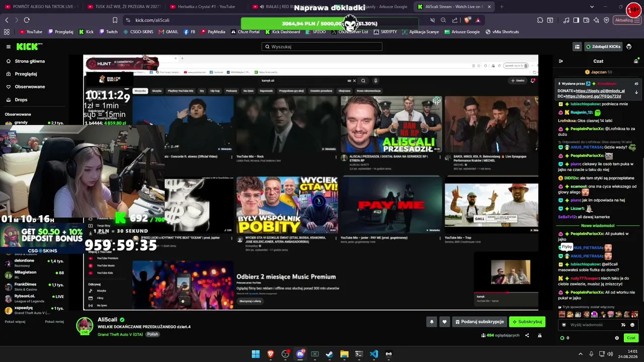Open vMix Shortcuts bookmark
Viewport: 644px width, 362px height.
click(502, 32)
